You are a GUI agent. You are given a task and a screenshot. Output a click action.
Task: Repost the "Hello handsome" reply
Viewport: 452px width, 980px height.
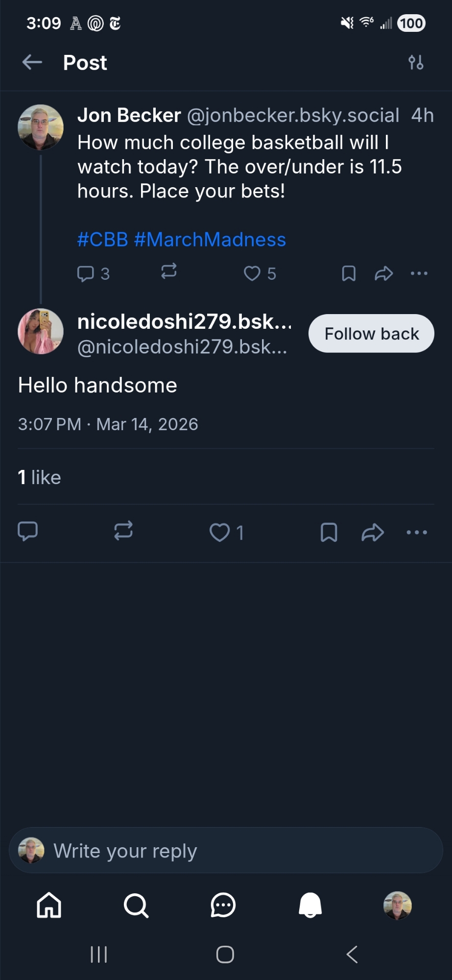[123, 531]
